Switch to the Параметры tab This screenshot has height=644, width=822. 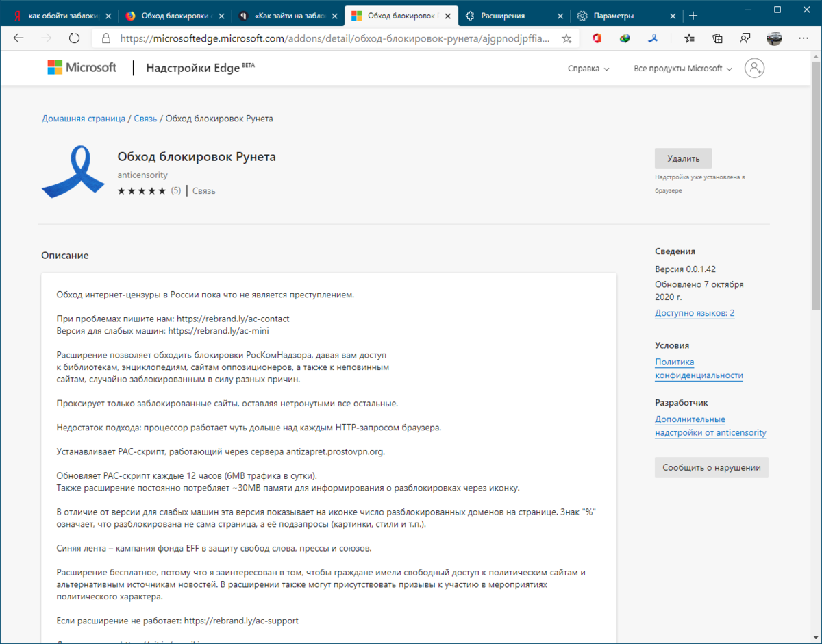(x=615, y=14)
